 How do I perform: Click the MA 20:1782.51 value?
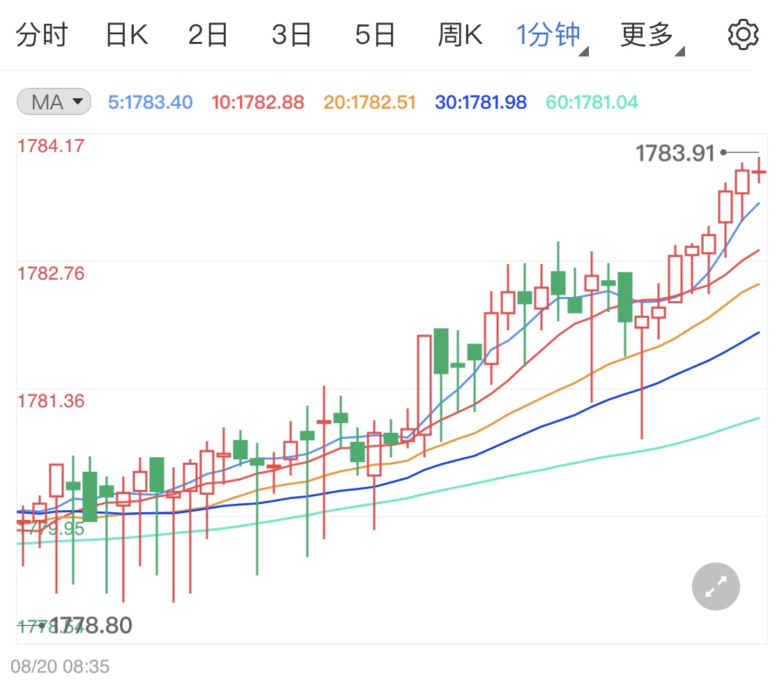click(x=369, y=102)
